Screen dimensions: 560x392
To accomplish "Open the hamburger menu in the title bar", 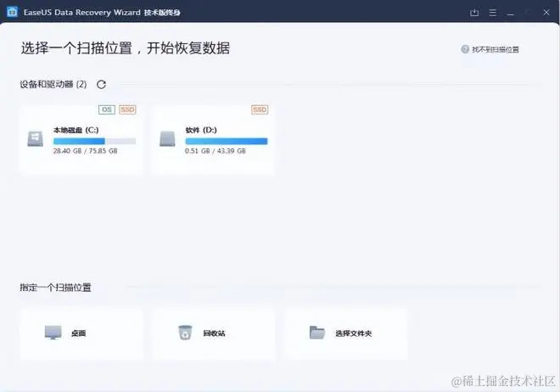I will [492, 13].
